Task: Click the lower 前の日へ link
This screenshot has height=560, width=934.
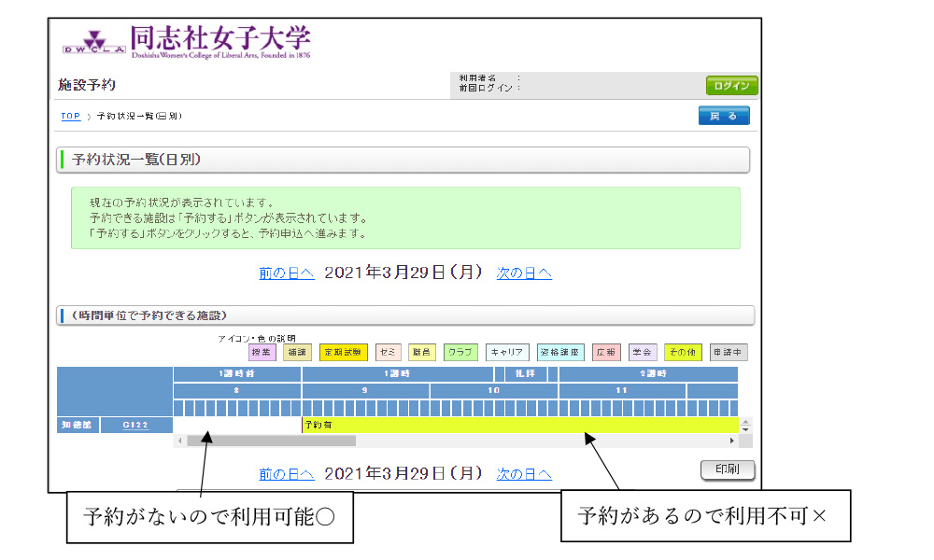Action: coord(287,474)
